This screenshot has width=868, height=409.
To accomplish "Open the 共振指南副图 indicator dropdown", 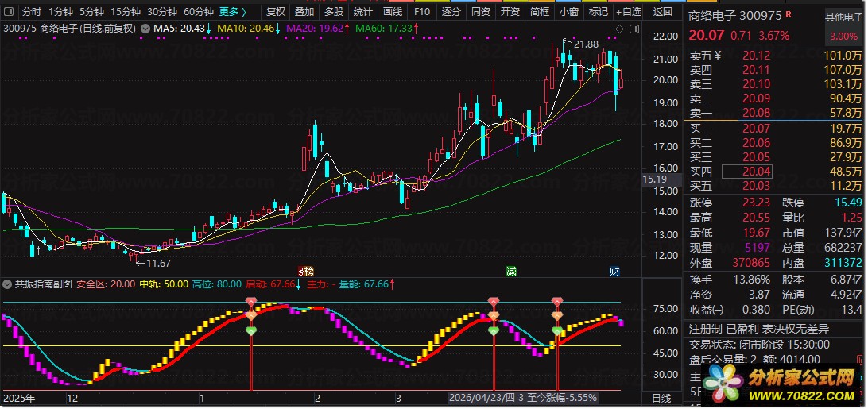I will (7, 284).
